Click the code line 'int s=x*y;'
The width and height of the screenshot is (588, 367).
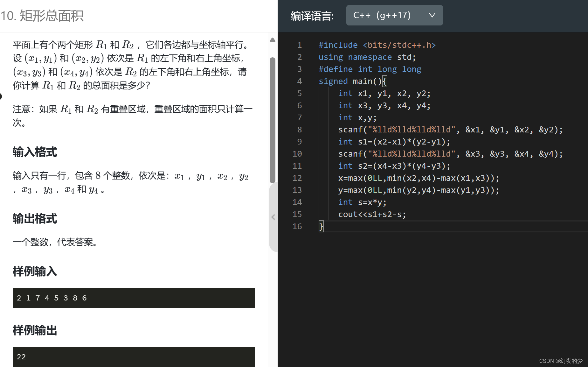pos(363,202)
